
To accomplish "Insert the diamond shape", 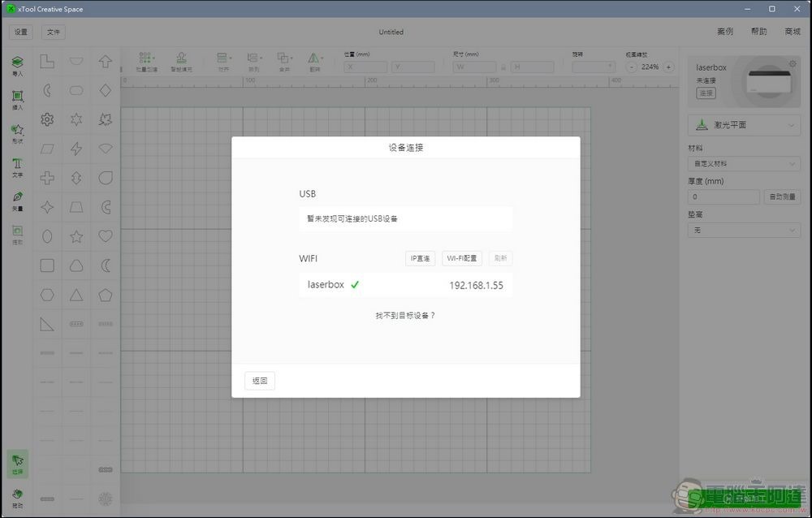I will coord(105,91).
